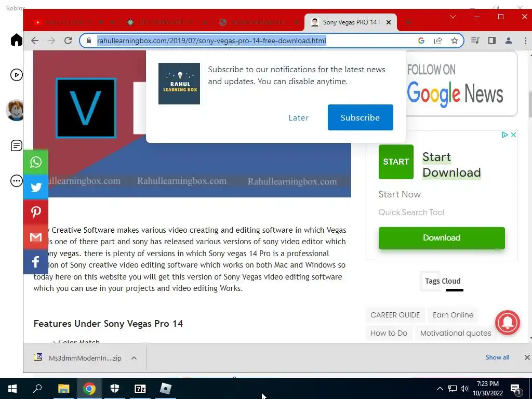Click the red notification bell icon
The width and height of the screenshot is (532, 399).
(507, 323)
